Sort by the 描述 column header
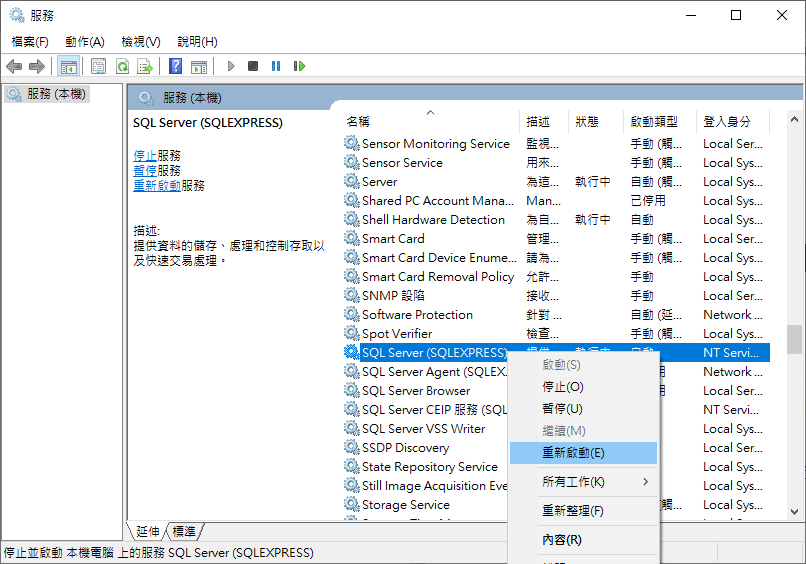 [x=544, y=122]
